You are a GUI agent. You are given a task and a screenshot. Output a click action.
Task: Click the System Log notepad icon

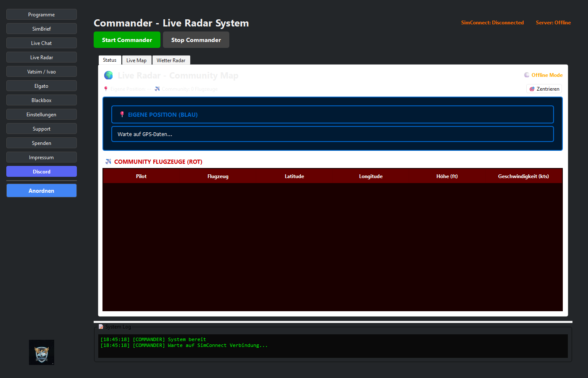[x=101, y=327]
